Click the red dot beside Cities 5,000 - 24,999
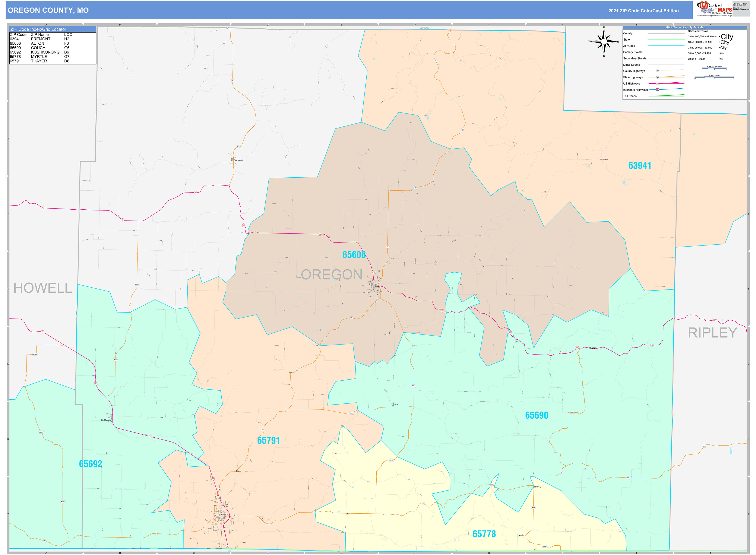 (x=720, y=53)
